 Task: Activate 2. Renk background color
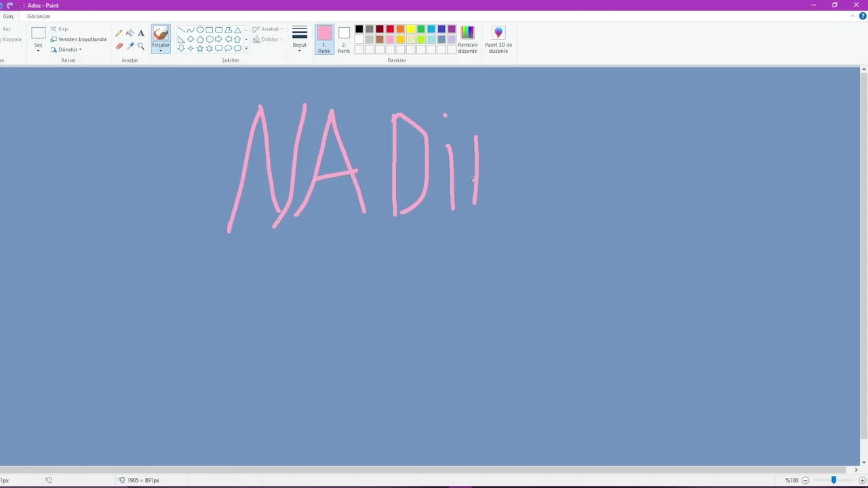pos(344,39)
